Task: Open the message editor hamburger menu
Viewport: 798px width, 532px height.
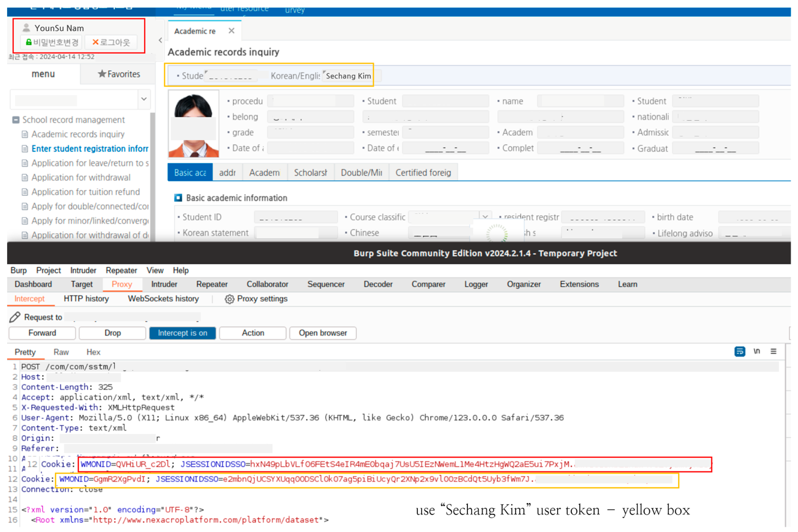Action: point(774,352)
